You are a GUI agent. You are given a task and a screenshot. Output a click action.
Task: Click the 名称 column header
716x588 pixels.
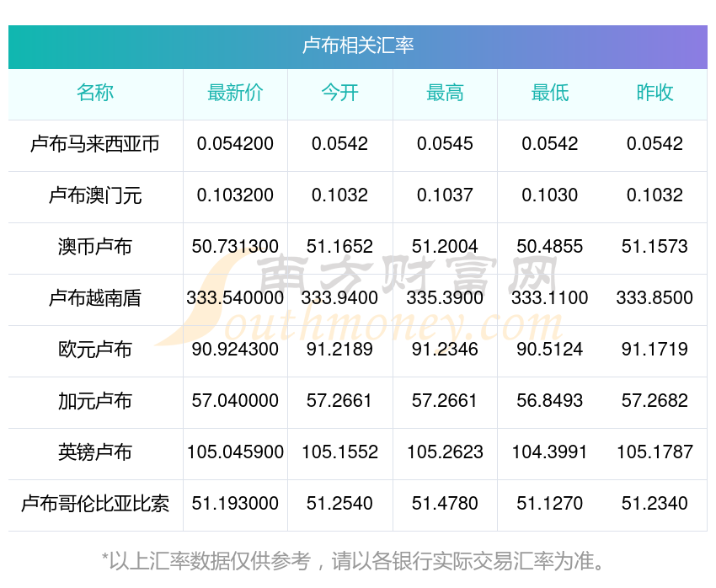[95, 93]
